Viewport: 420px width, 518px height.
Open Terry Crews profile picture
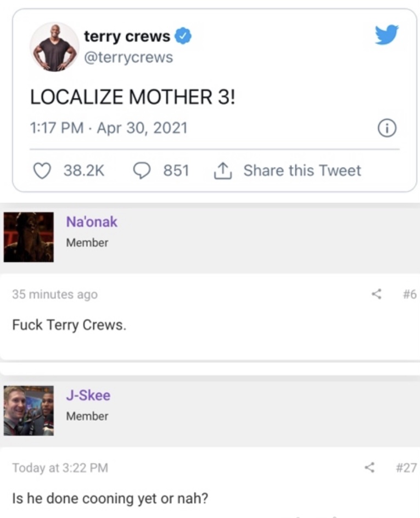54,47
